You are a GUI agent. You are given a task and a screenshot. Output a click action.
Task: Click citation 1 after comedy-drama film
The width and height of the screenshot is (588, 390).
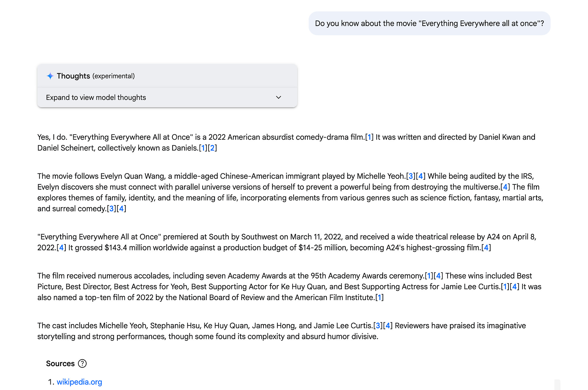(369, 137)
